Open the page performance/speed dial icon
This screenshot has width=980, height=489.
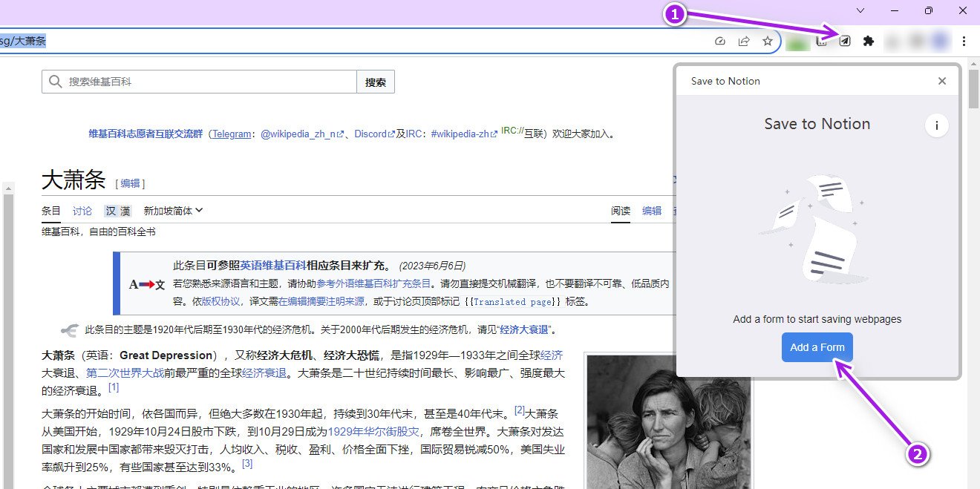pos(720,42)
